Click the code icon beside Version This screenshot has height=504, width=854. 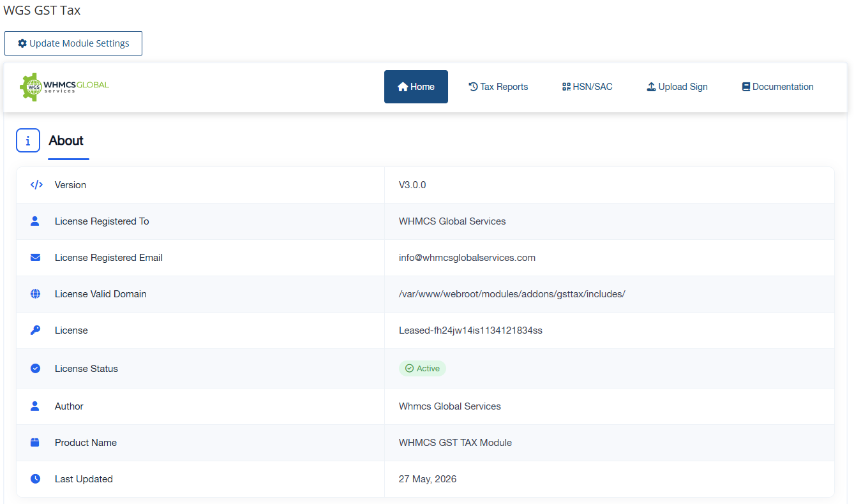[x=36, y=185]
